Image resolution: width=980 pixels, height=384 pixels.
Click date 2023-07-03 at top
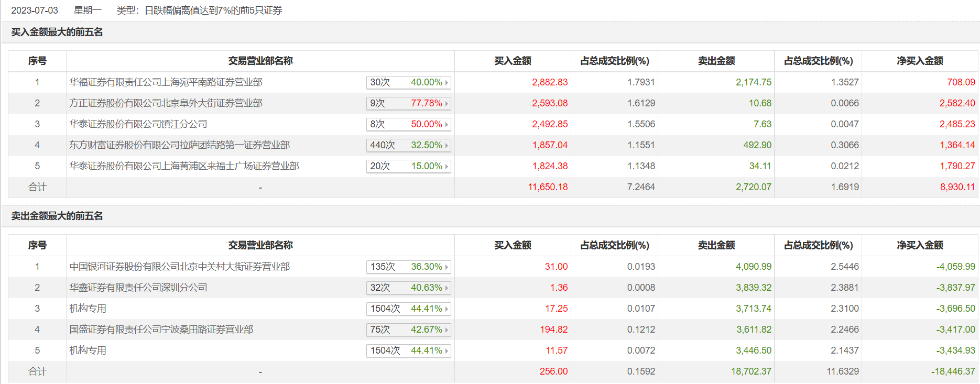click(35, 10)
